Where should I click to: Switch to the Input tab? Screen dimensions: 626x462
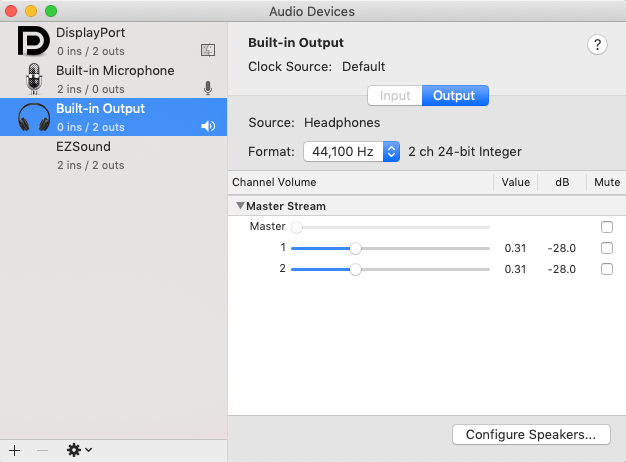[395, 96]
